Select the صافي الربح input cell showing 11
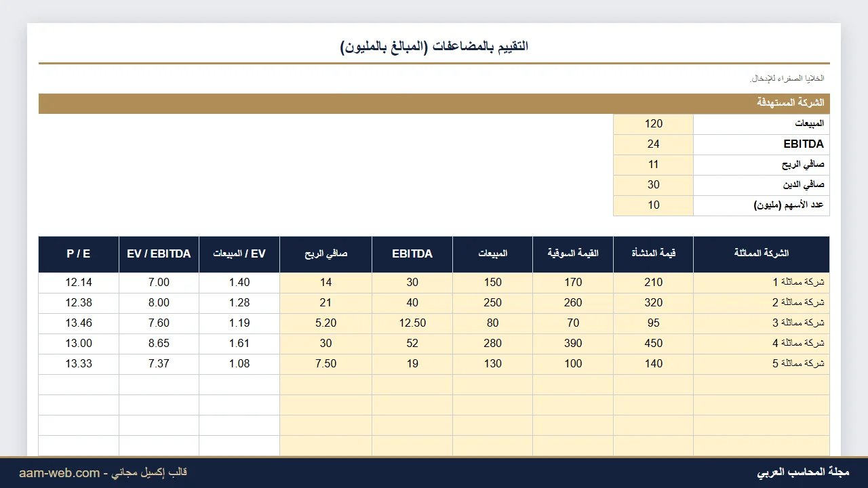Screen dimensions: 868x488 pyautogui.click(x=654, y=165)
